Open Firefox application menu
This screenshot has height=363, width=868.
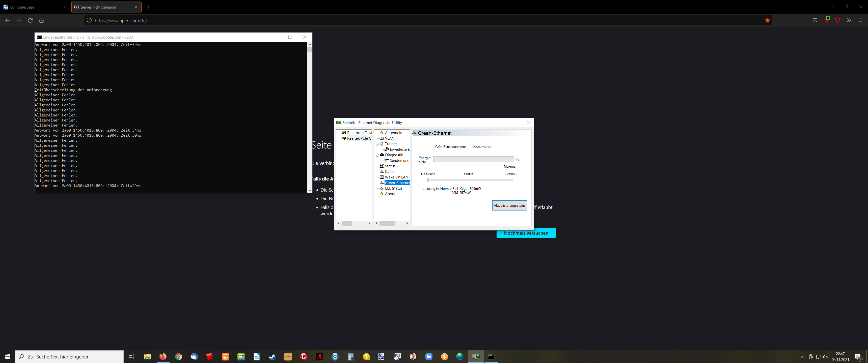point(860,20)
